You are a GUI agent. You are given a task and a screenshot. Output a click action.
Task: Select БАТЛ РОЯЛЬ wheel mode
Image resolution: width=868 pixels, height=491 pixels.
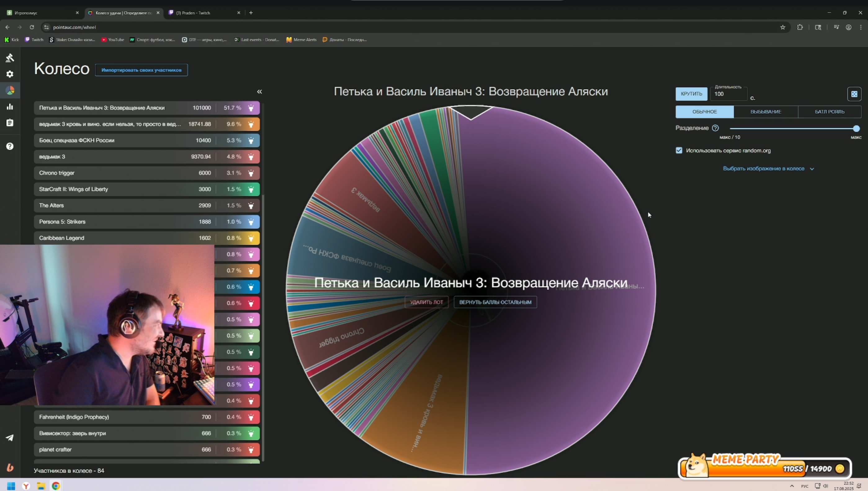tap(829, 112)
